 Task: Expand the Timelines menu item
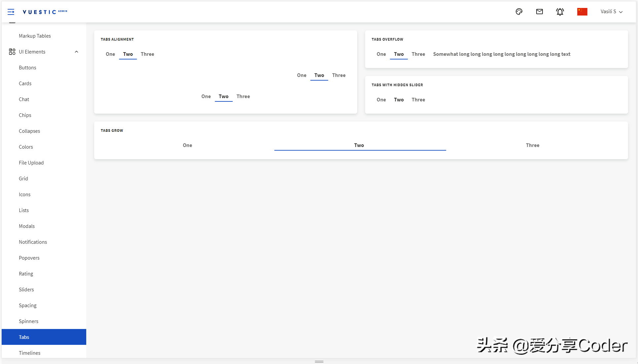pyautogui.click(x=29, y=353)
